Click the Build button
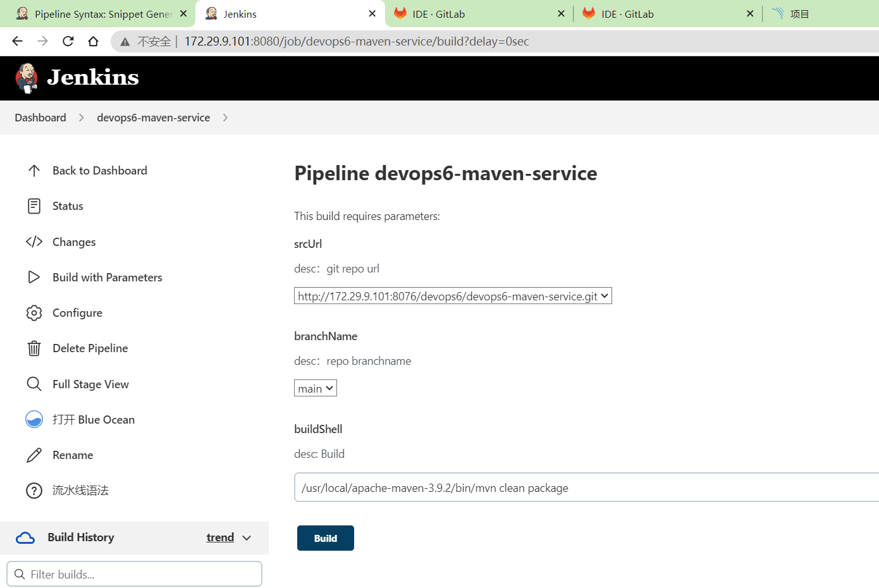The height and width of the screenshot is (588, 879). pos(326,538)
